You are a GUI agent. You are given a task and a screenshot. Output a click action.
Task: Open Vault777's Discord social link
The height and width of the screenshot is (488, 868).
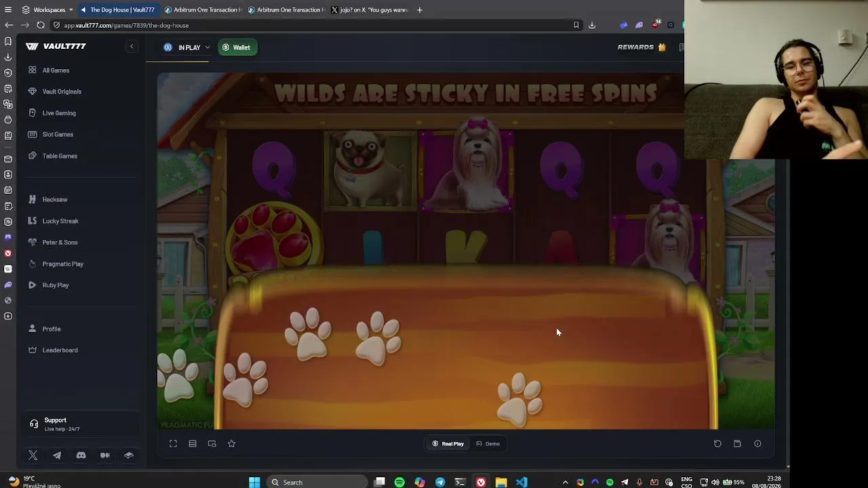pyautogui.click(x=81, y=455)
